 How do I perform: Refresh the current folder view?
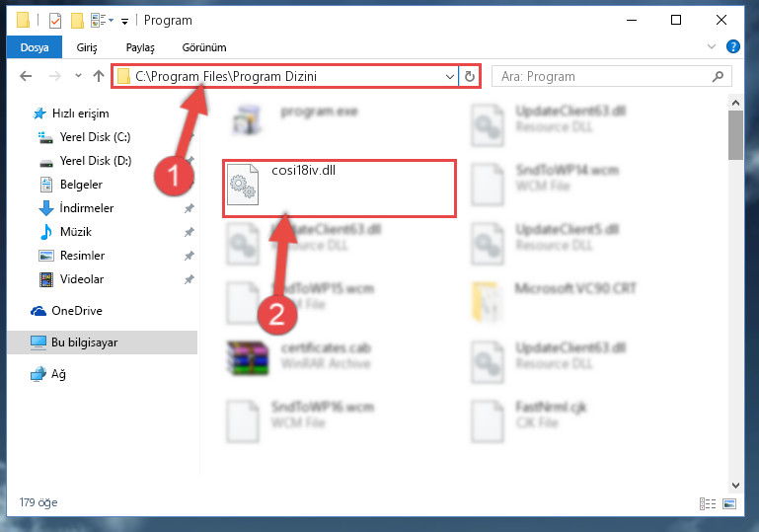470,76
